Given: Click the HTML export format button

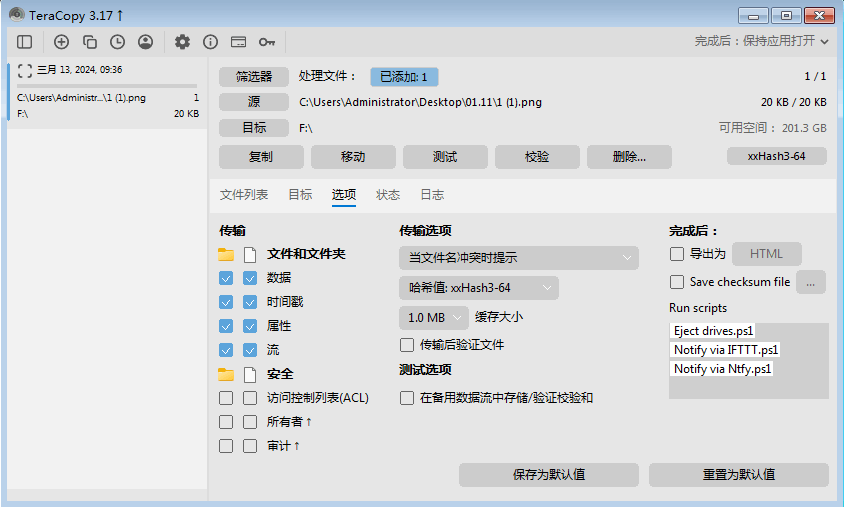Looking at the screenshot, I should (x=767, y=254).
